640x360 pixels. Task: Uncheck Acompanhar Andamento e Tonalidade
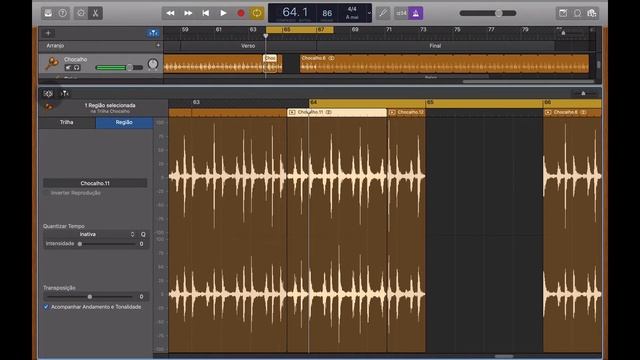[46, 307]
